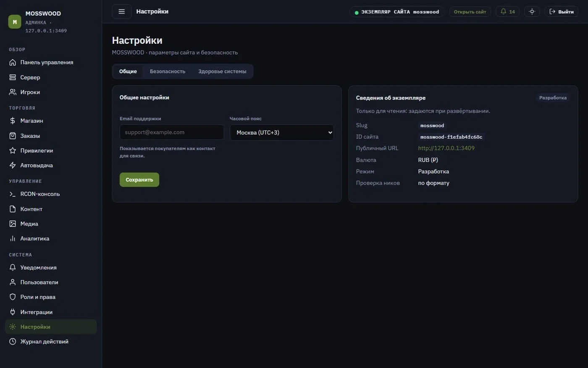This screenshot has width=588, height=368.
Task: Click the Открыть сайт button
Action: (470, 12)
